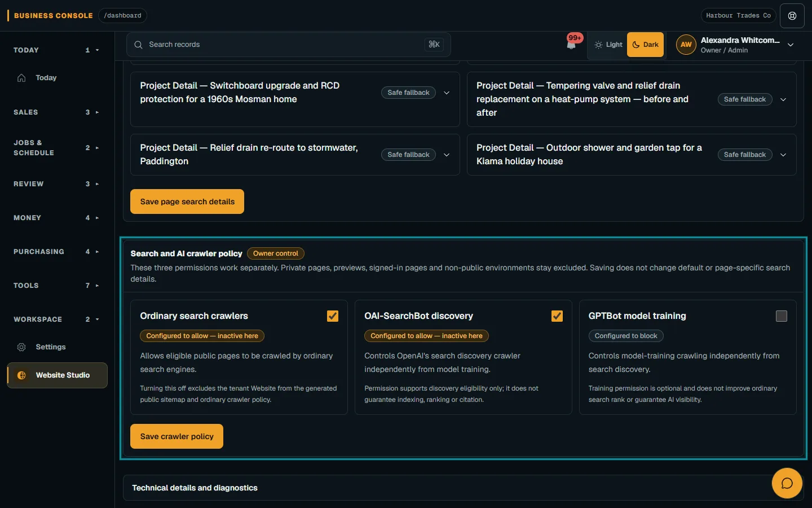This screenshot has width=812, height=508.
Task: Click into the Search records field
Action: pyautogui.click(x=288, y=45)
